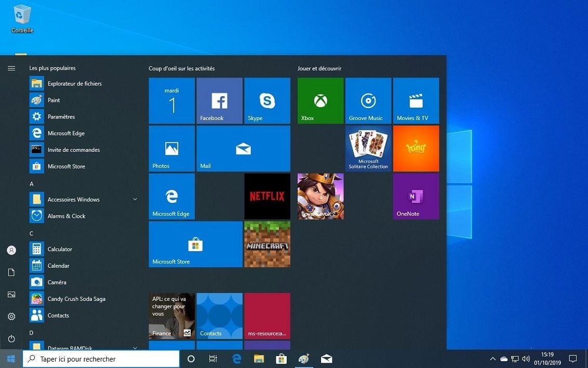Viewport: 588px width, 368px height.
Task: Click the Cortana circle icon
Action: pos(191,359)
